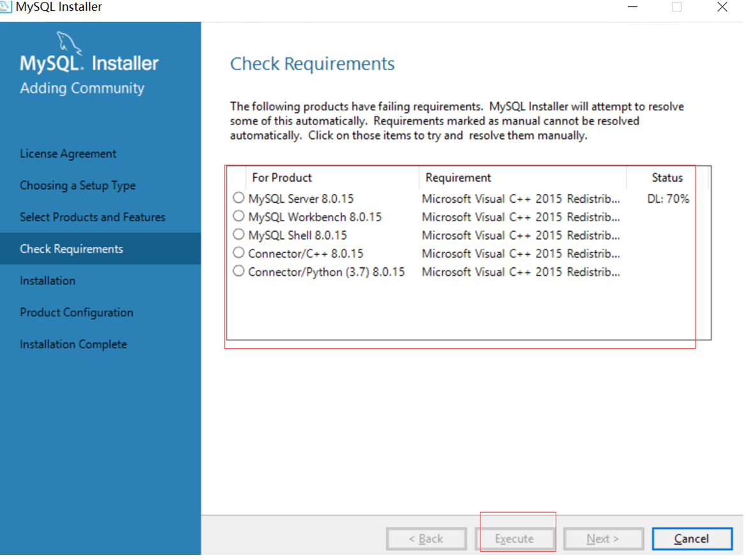The width and height of the screenshot is (749, 560).
Task: Click the Connector/C++ 8.0.15 product name
Action: click(x=306, y=253)
